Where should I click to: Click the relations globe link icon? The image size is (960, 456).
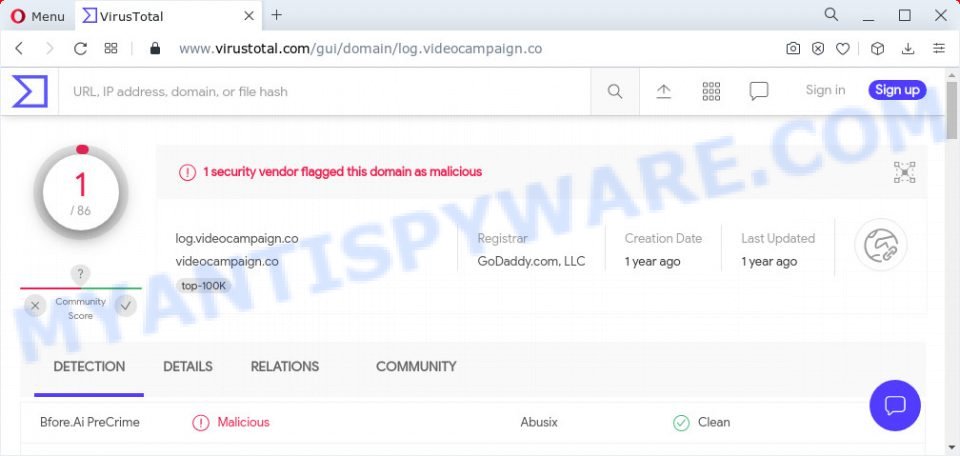point(880,245)
